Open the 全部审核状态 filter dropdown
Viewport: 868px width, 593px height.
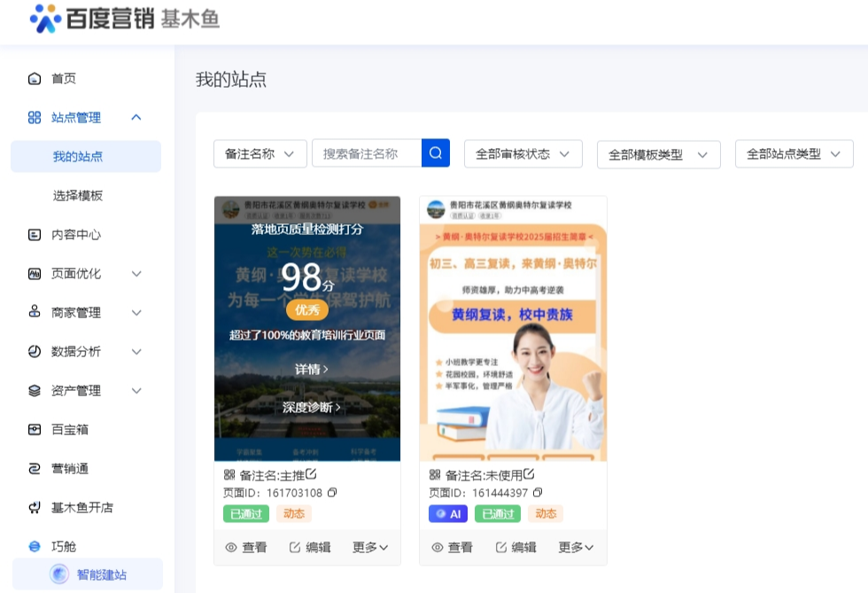point(523,153)
